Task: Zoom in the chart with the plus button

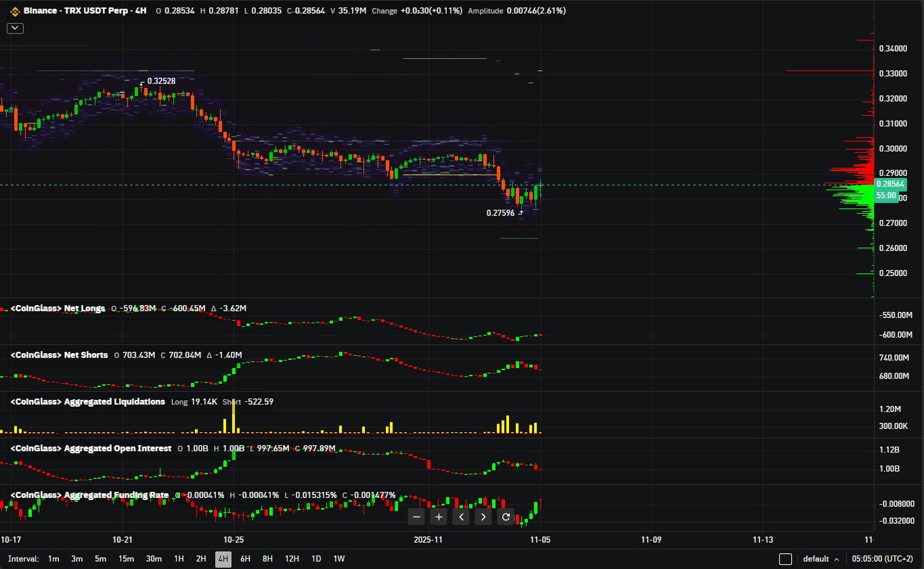Action: tap(439, 517)
